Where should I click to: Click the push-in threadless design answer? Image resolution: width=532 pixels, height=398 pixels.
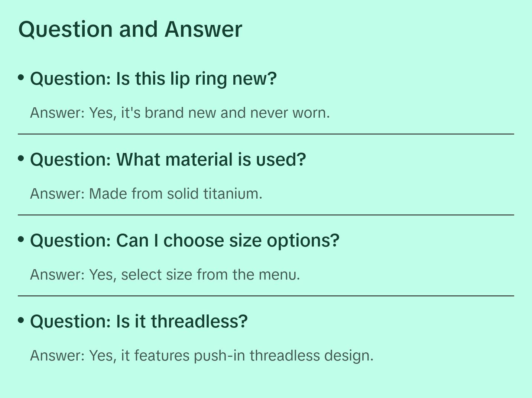click(x=202, y=356)
